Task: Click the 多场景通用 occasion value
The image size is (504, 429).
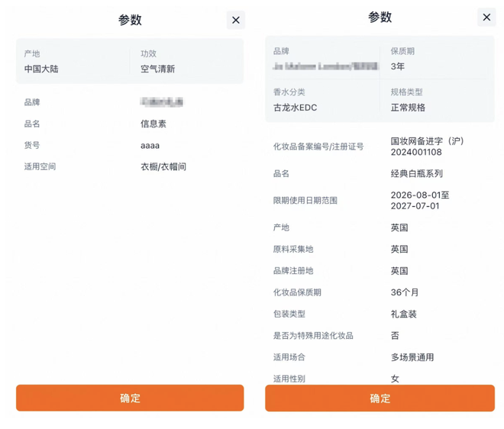Action: click(412, 357)
